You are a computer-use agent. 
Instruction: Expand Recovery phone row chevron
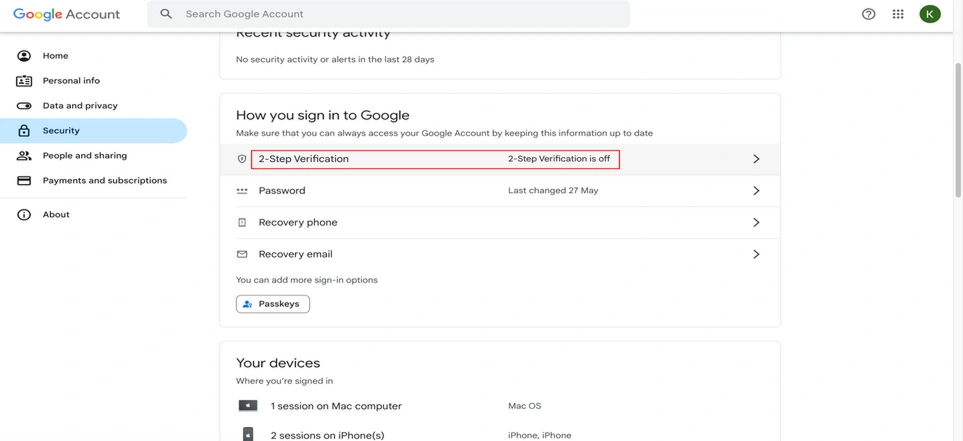[756, 222]
